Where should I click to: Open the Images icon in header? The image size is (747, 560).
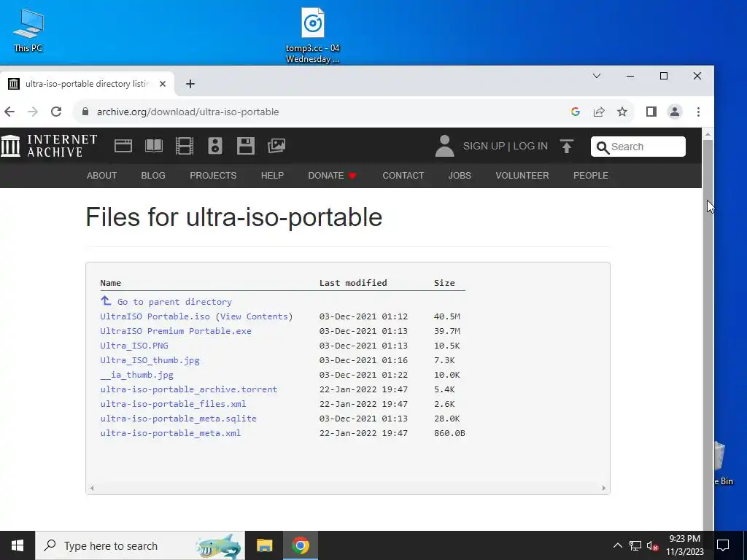(276, 146)
